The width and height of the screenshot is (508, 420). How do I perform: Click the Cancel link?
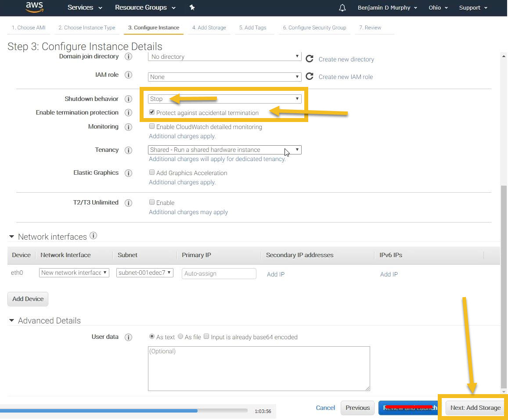tap(325, 408)
